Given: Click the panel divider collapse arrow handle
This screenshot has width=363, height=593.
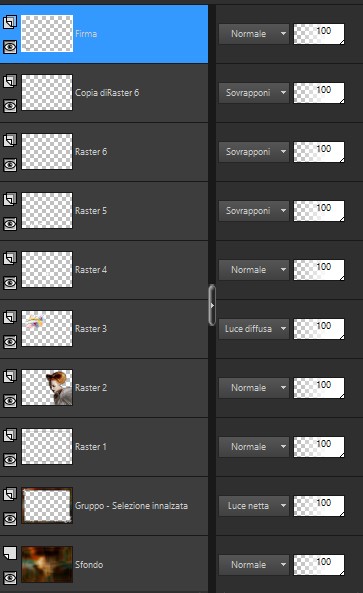Looking at the screenshot, I should pos(212,305).
